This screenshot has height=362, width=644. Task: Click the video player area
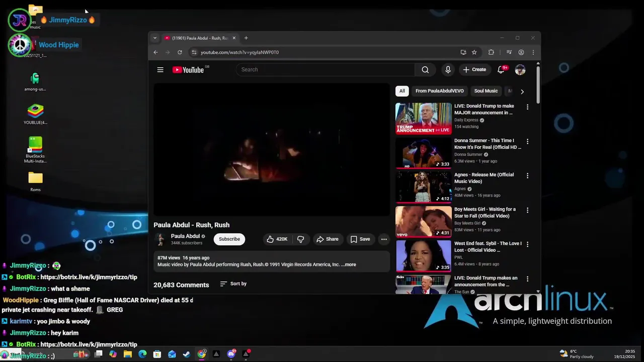tap(272, 150)
